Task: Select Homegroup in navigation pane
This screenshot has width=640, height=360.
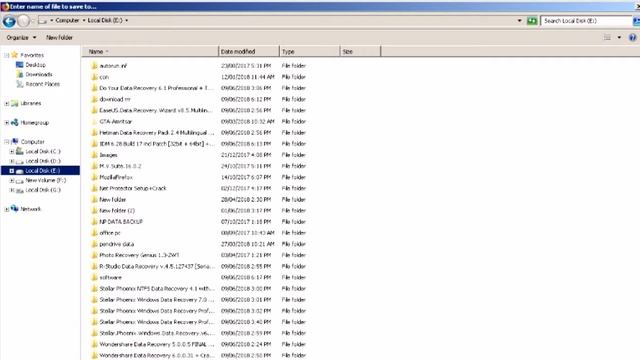Action: (34, 122)
